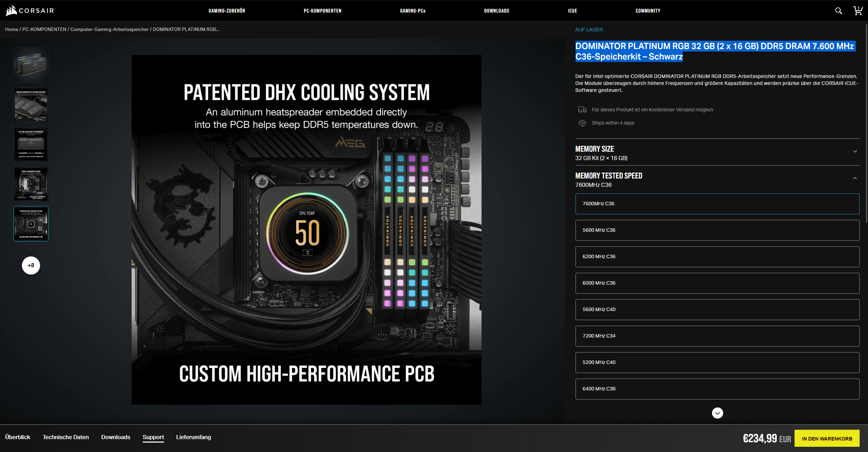Select Patented DHX Cooling System thumbnail
Image resolution: width=868 pixels, height=452 pixels.
(x=31, y=224)
